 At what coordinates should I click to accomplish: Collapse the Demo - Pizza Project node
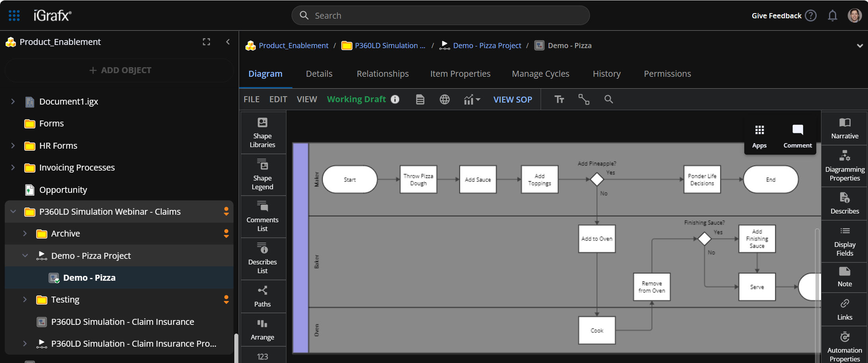(x=25, y=256)
